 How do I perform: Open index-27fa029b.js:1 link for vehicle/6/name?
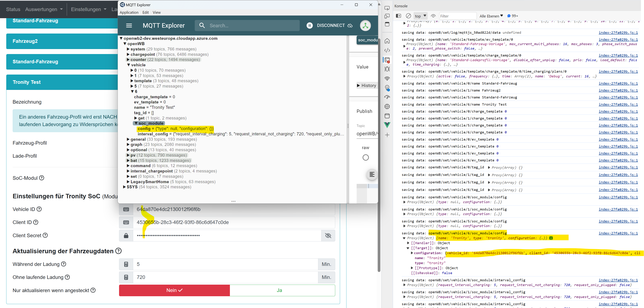click(x=618, y=104)
